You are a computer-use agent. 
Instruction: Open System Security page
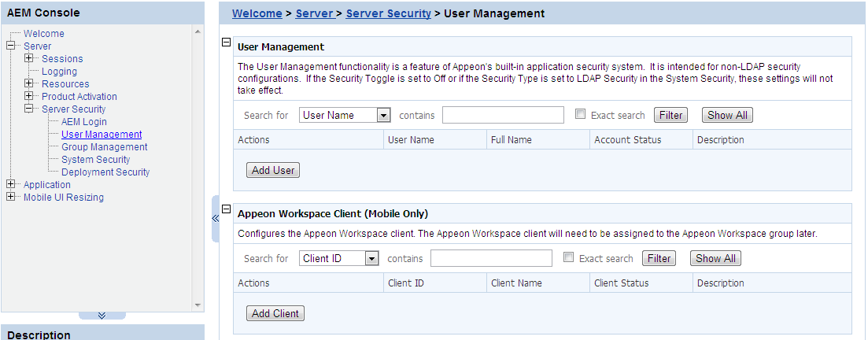click(96, 160)
